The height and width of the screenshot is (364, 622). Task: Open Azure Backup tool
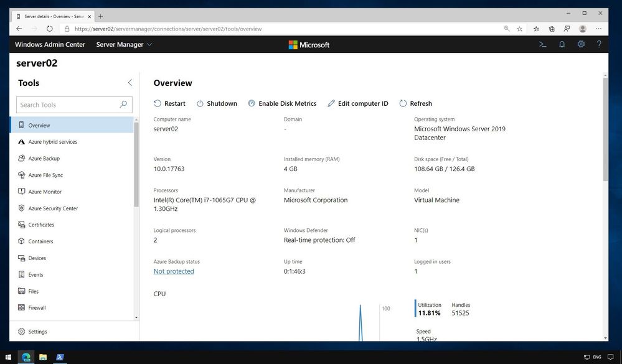tap(72, 159)
